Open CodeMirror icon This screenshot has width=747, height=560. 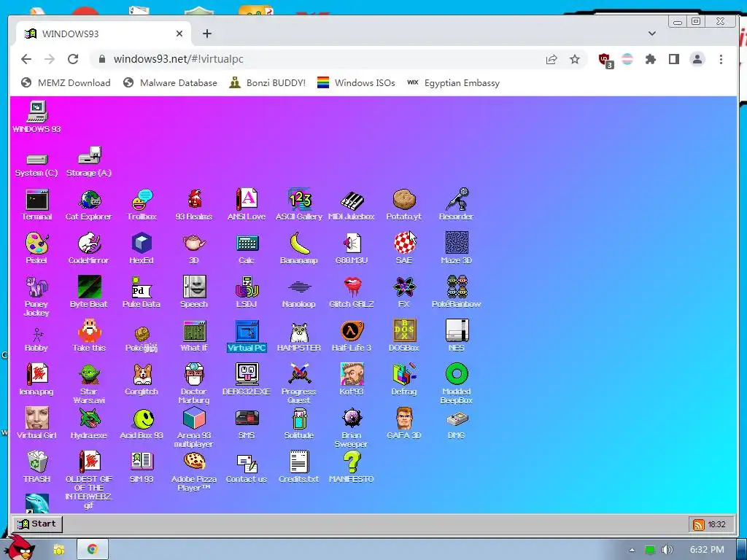pos(88,248)
